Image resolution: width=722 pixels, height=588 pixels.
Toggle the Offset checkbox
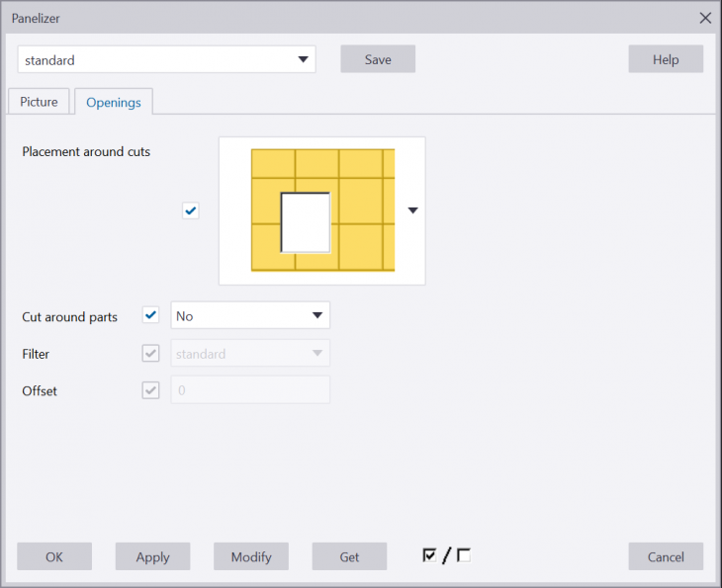[150, 390]
